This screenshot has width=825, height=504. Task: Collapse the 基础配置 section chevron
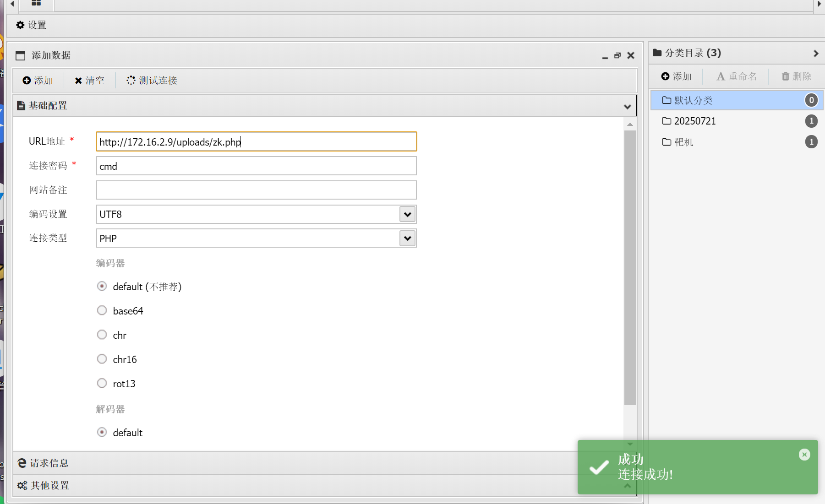coord(627,107)
